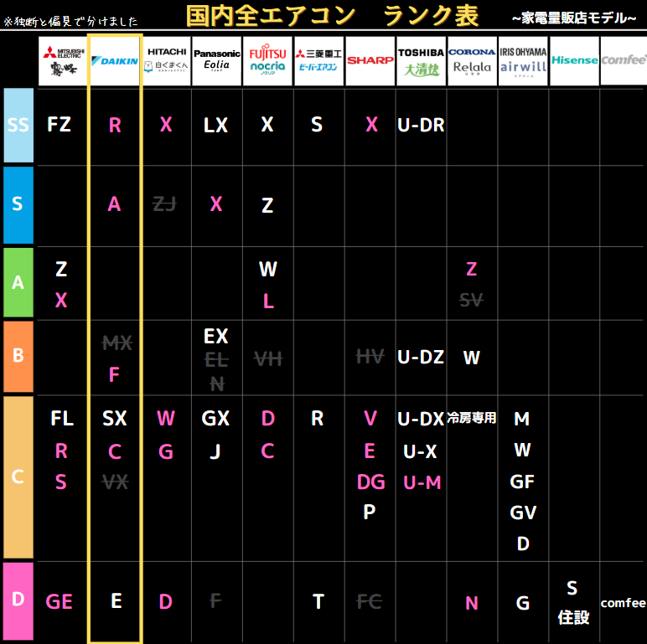
Task: Select Corona's pink Z in the A row
Action: [472, 269]
